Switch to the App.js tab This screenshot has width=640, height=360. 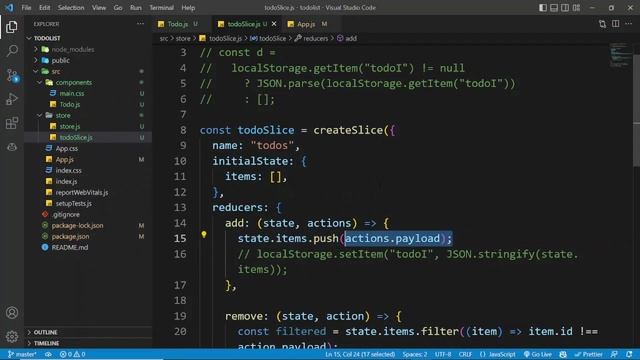click(x=306, y=24)
